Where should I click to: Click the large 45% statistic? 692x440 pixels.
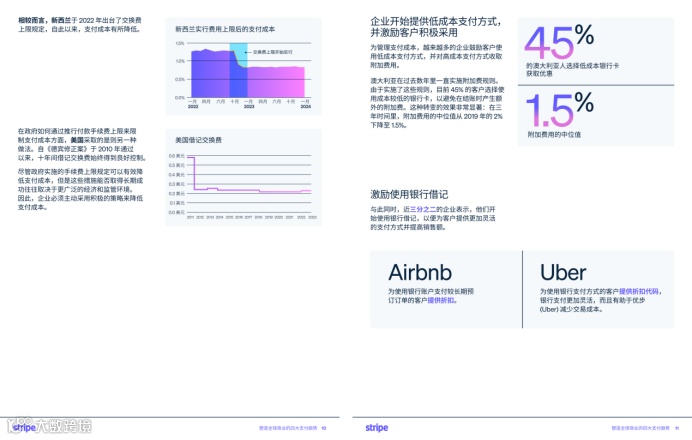pyautogui.click(x=559, y=41)
